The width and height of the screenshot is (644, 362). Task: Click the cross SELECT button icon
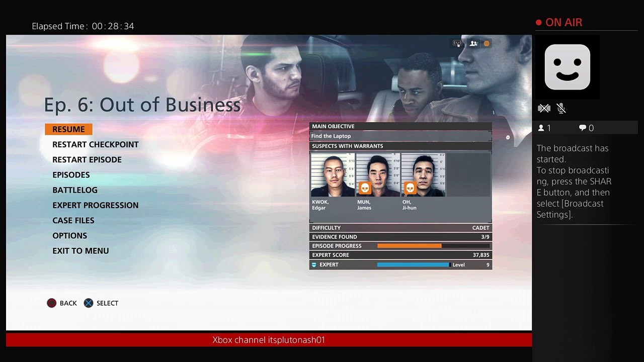(89, 303)
